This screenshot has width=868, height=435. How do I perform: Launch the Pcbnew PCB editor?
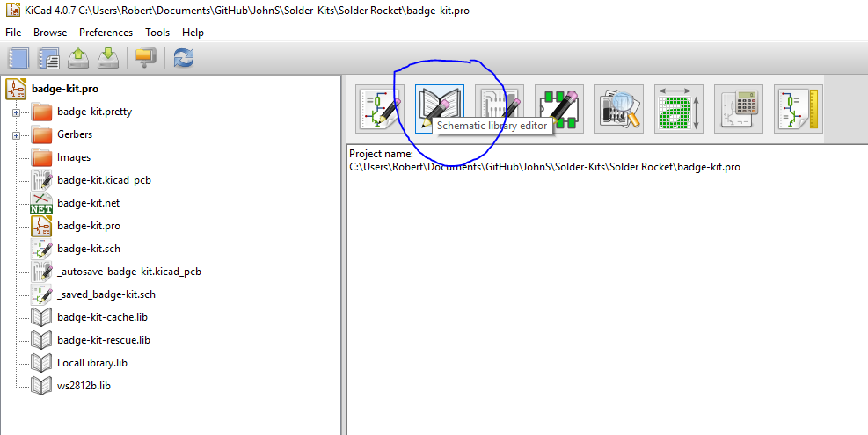[x=500, y=109]
